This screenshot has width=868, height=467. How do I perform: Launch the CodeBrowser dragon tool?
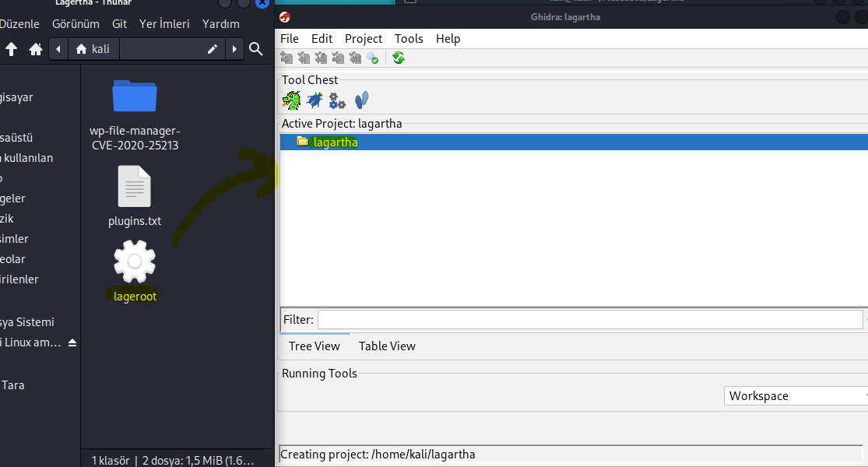click(291, 100)
